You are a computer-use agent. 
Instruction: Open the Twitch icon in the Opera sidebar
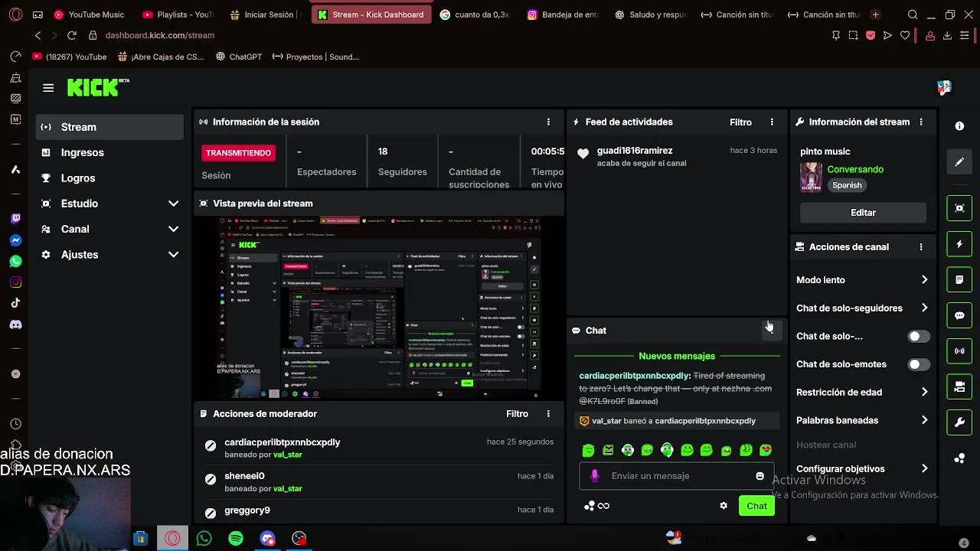tap(15, 219)
